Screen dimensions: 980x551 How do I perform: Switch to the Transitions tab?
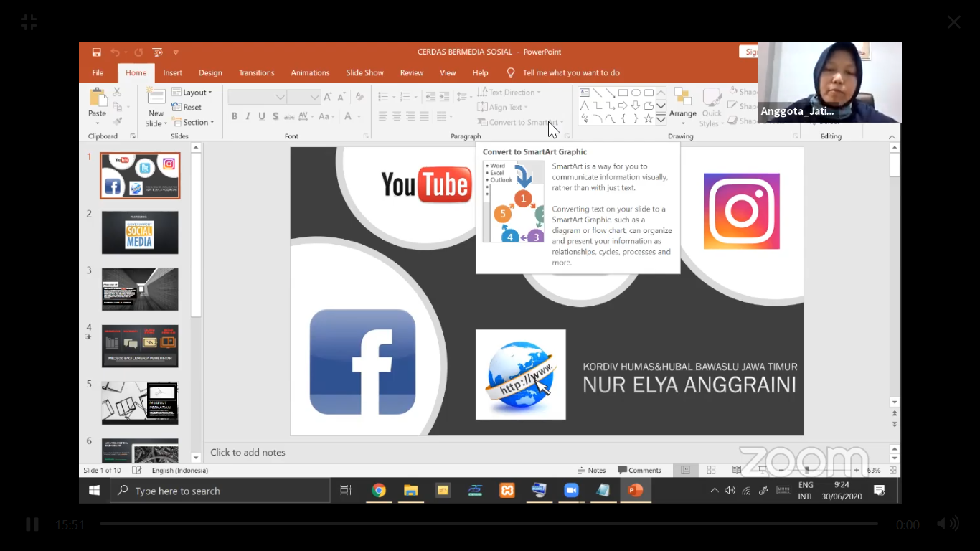256,72
